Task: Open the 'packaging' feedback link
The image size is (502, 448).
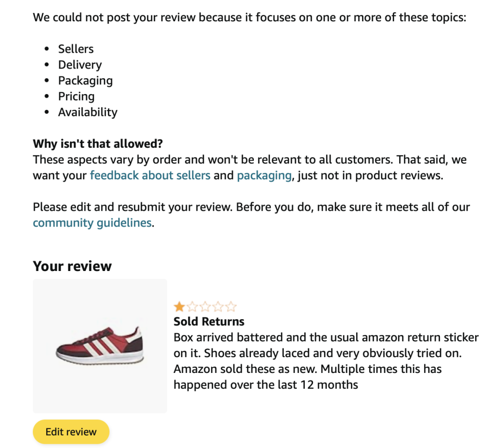Action: coord(264,176)
